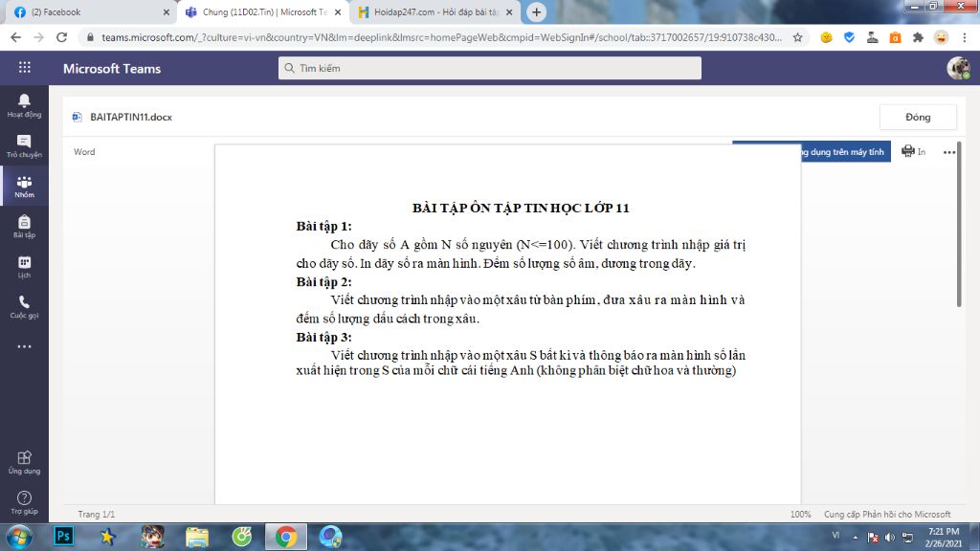Open Ứng dụng apps store icon

24,462
